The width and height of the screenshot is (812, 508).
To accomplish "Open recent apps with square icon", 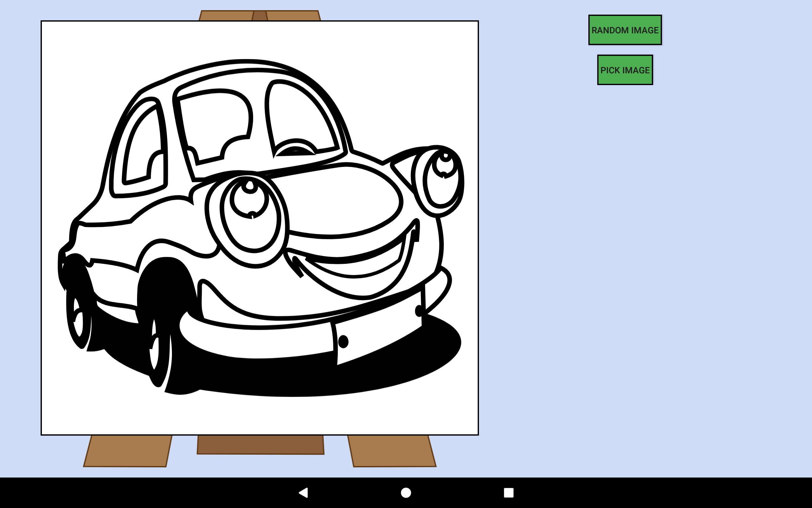I will tap(509, 492).
